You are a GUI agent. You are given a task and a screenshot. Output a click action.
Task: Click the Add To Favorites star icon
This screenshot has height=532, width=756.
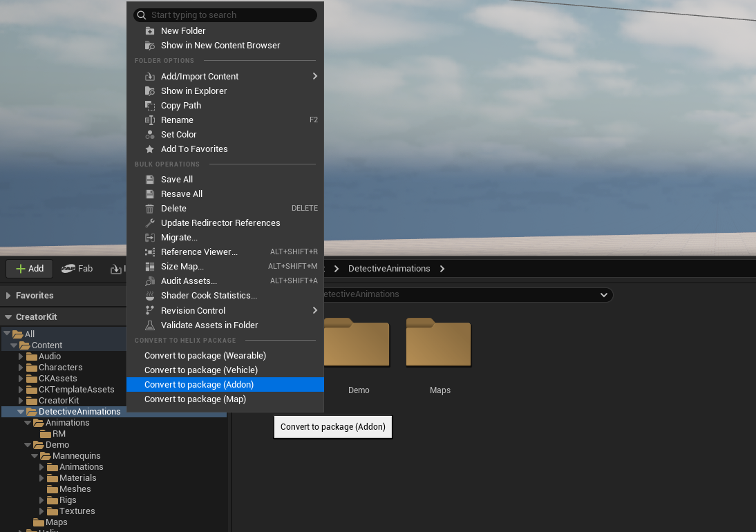click(x=150, y=149)
